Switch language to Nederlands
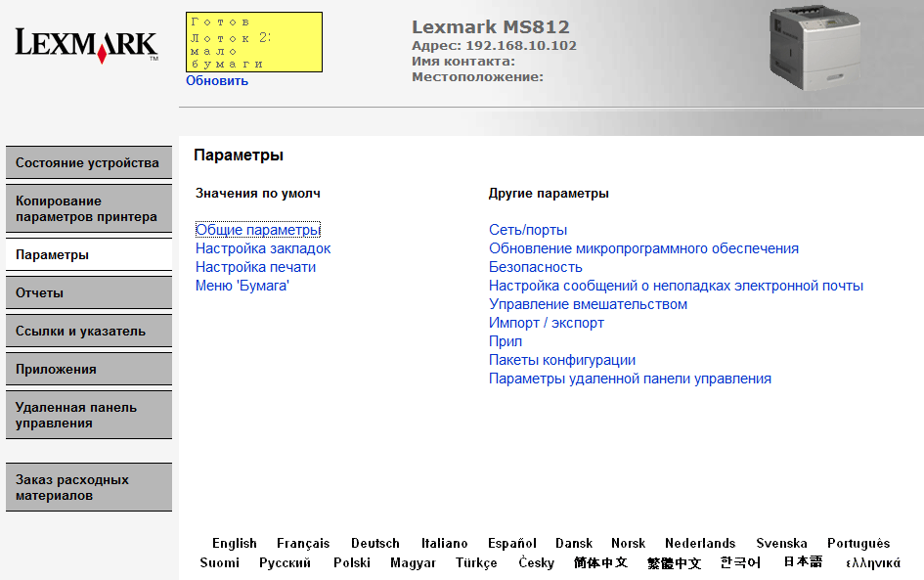Screen dimensions: 924x580 pos(700,544)
